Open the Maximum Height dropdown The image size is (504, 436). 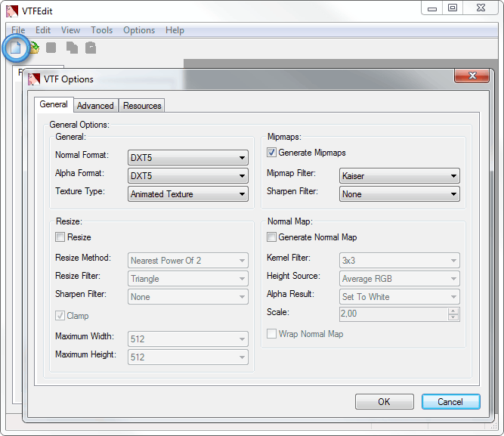click(188, 357)
